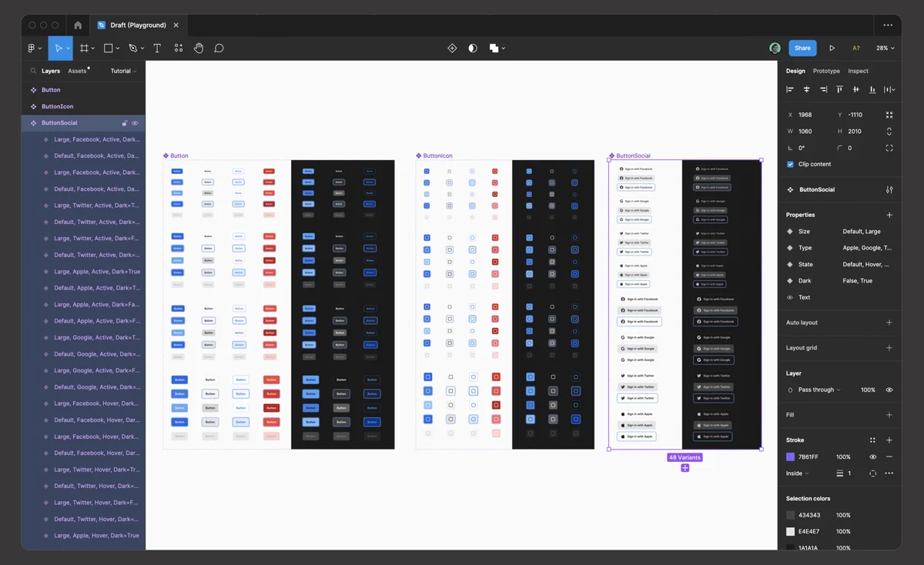Select the Move tool
This screenshot has width=924, height=565.
58,48
